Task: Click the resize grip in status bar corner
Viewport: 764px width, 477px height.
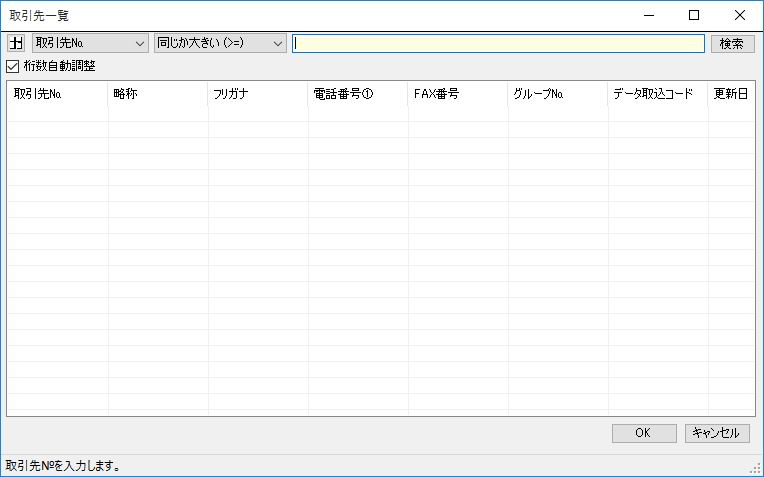Action: click(756, 469)
